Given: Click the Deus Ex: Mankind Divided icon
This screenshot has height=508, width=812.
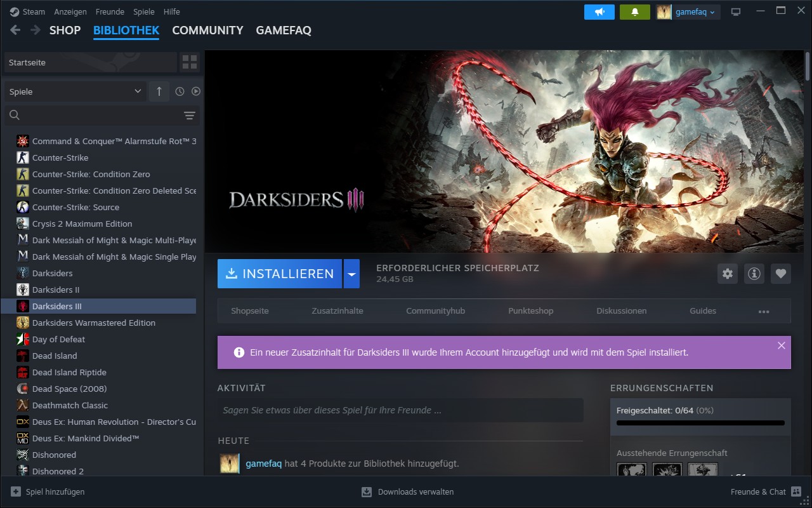Looking at the screenshot, I should pyautogui.click(x=23, y=438).
